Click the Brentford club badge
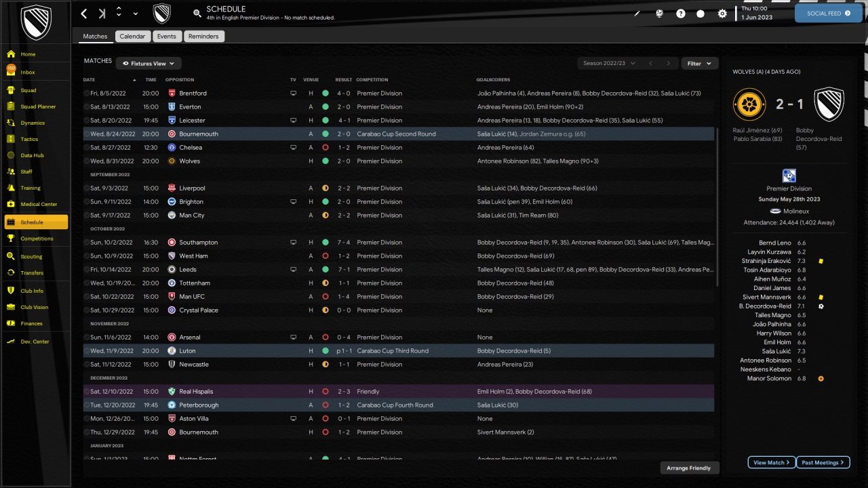This screenshot has width=868, height=488. 172,94
